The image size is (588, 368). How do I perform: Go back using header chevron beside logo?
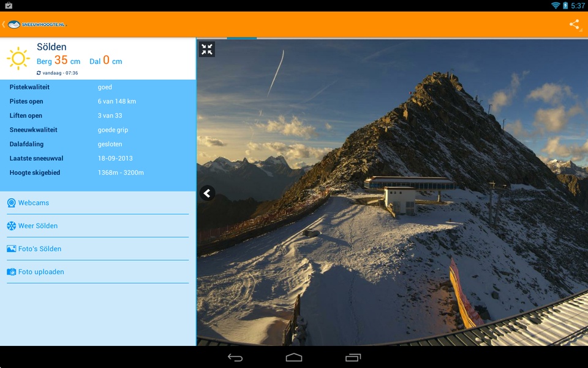(3, 25)
